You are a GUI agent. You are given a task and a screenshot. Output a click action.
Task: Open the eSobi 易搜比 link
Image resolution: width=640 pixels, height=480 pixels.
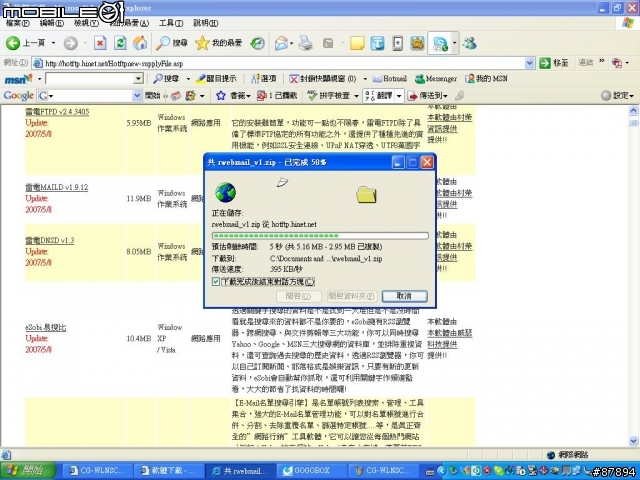point(46,327)
